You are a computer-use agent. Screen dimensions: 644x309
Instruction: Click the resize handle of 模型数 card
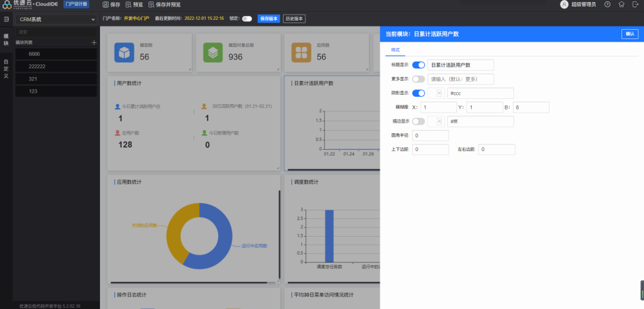[189, 69]
